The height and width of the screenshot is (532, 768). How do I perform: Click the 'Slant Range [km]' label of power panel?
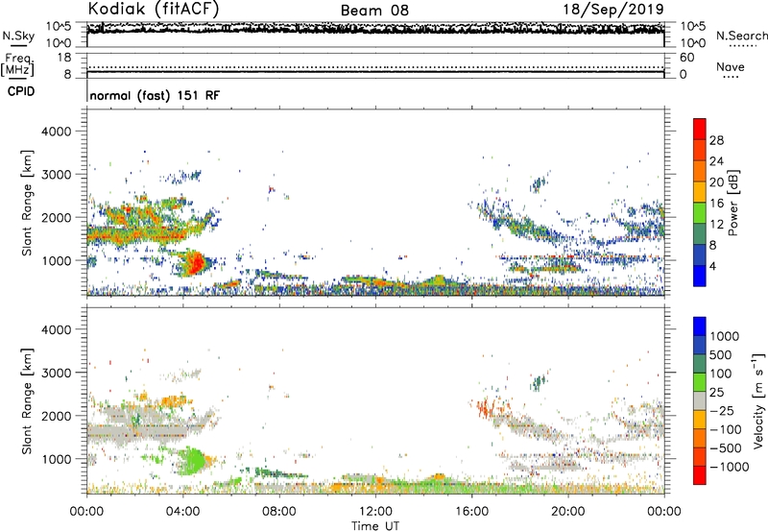(27, 203)
